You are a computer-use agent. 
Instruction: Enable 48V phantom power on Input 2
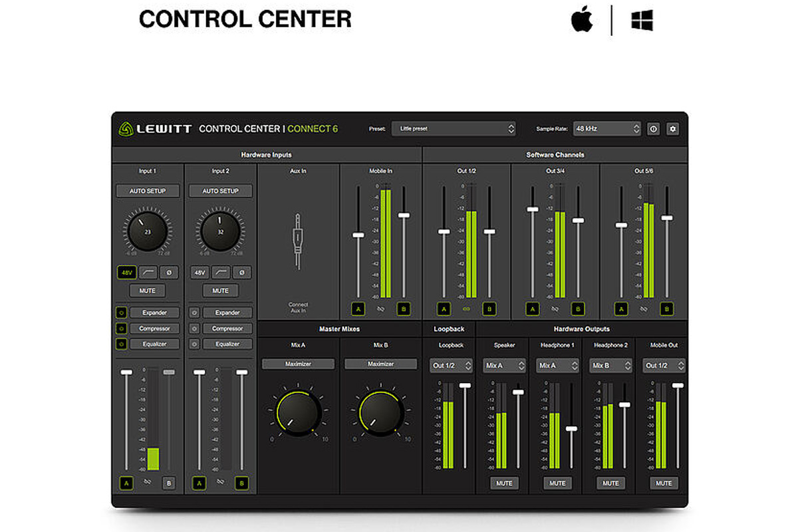199,272
